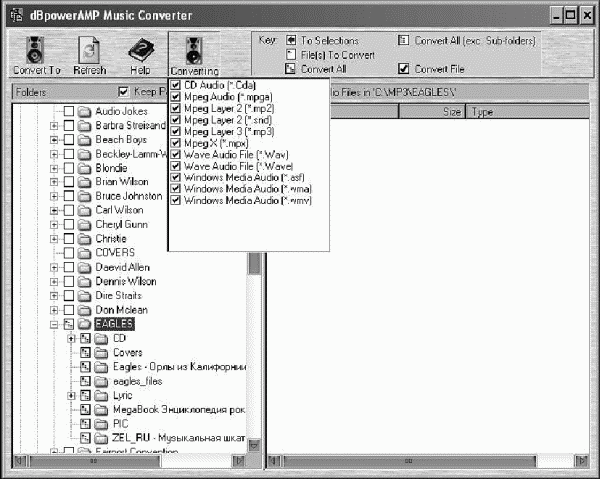The image size is (600, 479).
Task: Toggle Mpeg Layer 2 (*.snd) checkbox
Action: tap(175, 120)
